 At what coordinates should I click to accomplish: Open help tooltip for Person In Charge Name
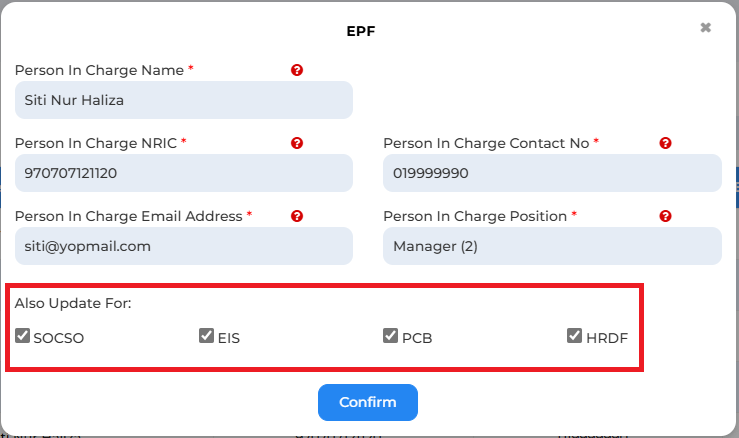[296, 70]
